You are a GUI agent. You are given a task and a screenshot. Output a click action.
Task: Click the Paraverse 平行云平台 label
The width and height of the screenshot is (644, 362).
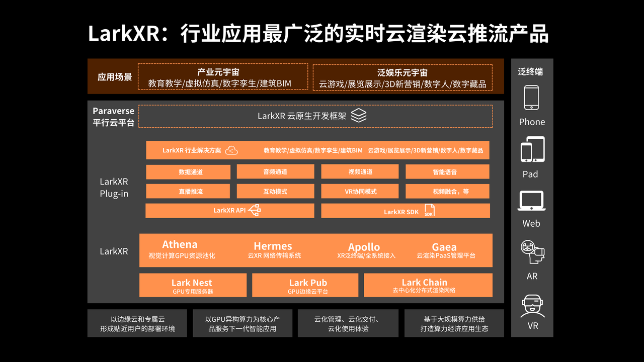[114, 117]
